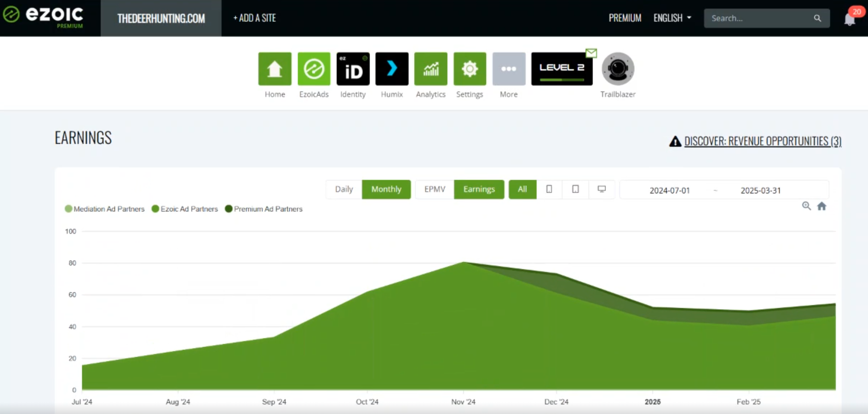Screen dimensions: 868x414
Task: Toggle Mediation Ad Partners legend series
Action: point(105,209)
